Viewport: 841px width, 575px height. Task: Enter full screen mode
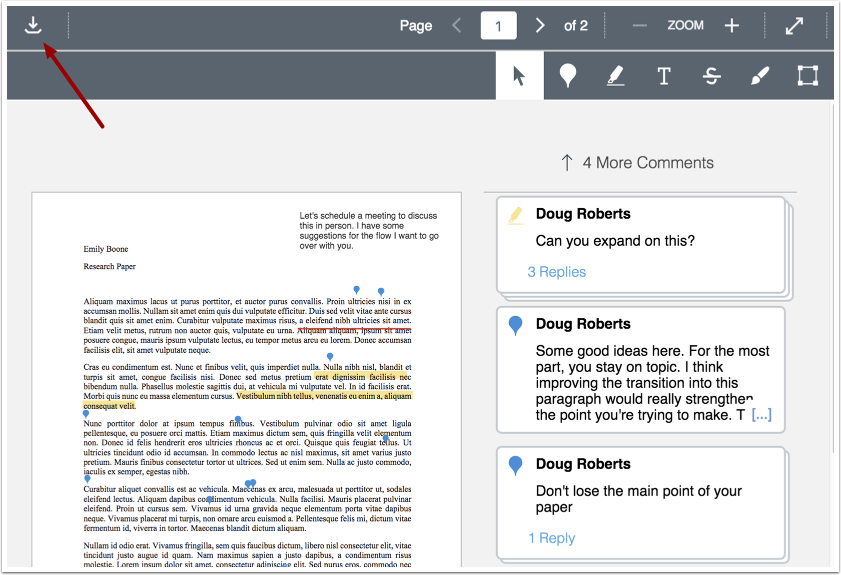[x=794, y=25]
